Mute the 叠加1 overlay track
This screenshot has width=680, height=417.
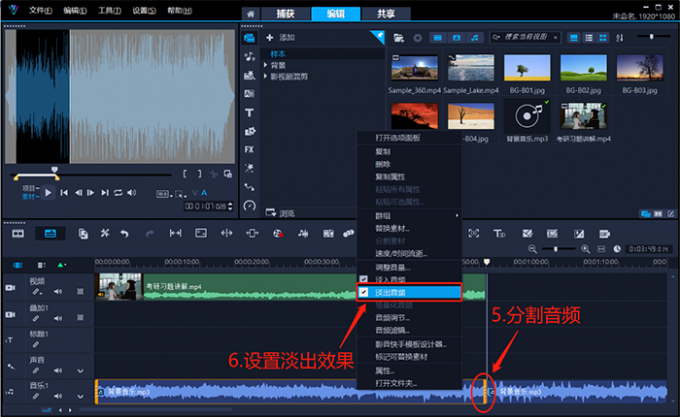pos(58,318)
